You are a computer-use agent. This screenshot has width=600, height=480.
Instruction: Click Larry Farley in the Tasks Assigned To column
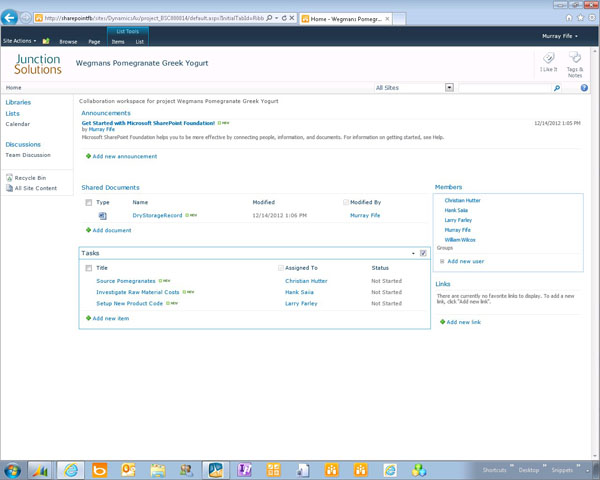click(301, 304)
